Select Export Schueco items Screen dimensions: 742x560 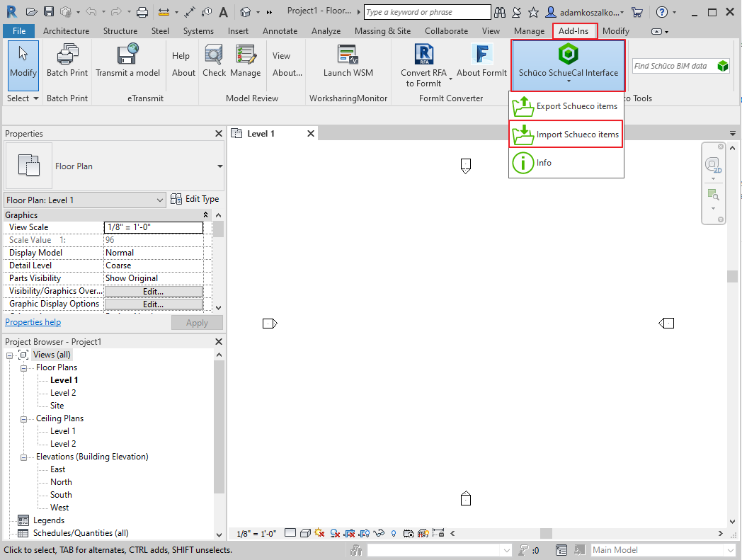(566, 106)
